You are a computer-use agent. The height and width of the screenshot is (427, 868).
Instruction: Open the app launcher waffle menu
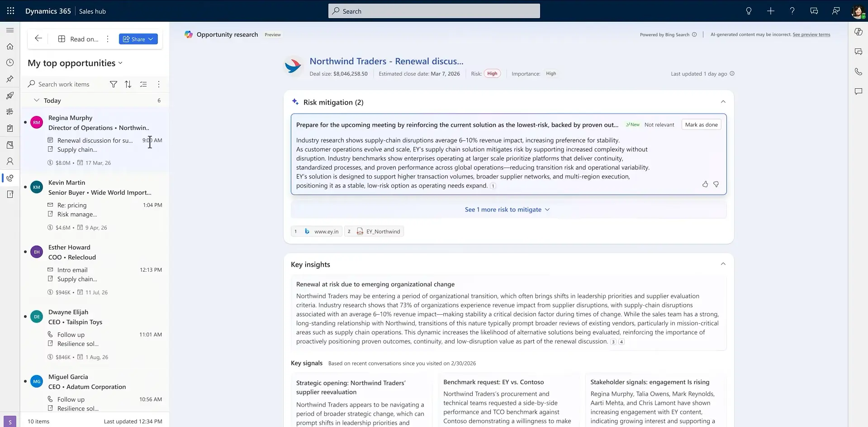tap(10, 11)
